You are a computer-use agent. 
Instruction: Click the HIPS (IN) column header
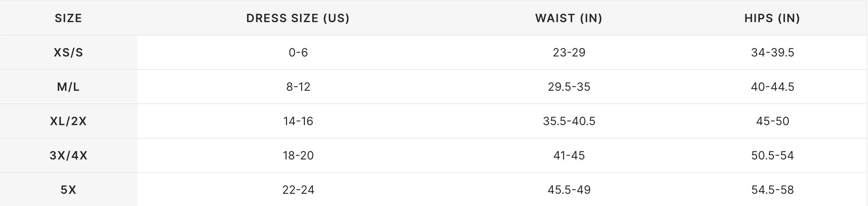(x=772, y=18)
